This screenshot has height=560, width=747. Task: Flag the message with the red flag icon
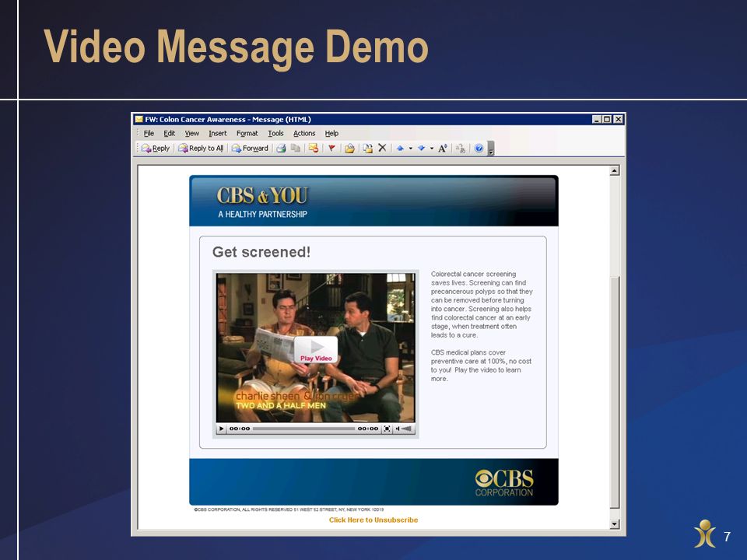coord(331,148)
